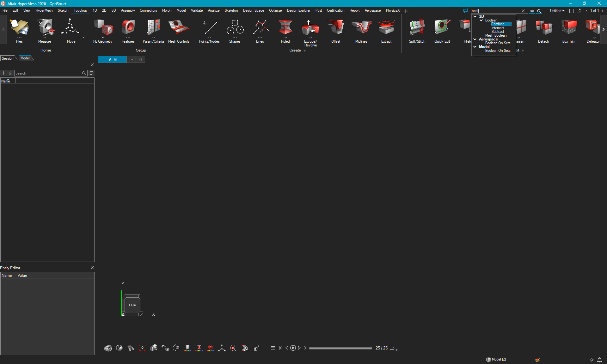Open the Mesh Controls tool

[179, 31]
